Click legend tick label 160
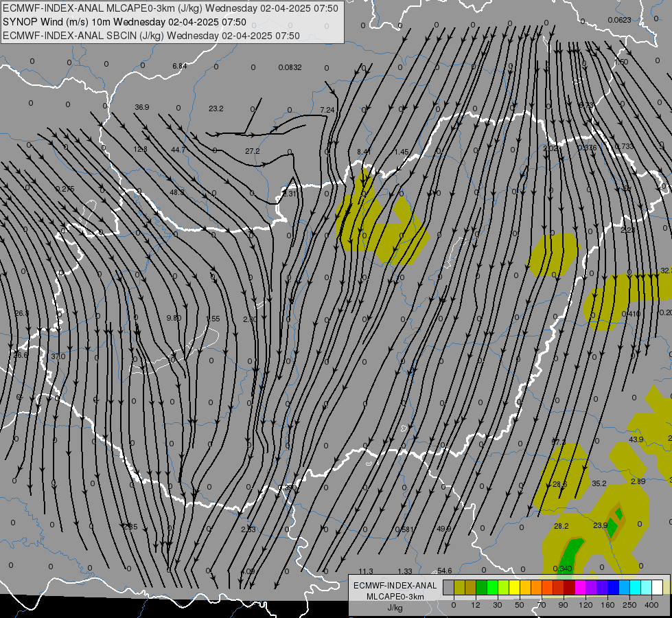 607,605
